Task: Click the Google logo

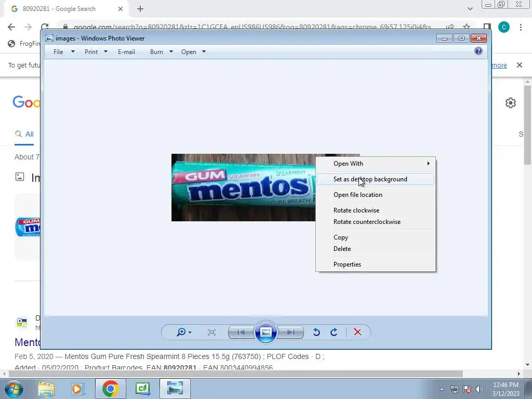Action: tap(26, 102)
